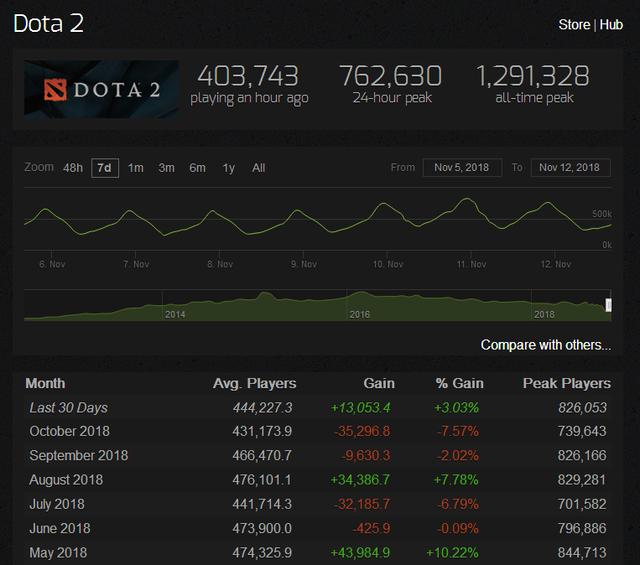Click July percent gain -6.79%
Screen dimensions: 640x565
point(458,504)
